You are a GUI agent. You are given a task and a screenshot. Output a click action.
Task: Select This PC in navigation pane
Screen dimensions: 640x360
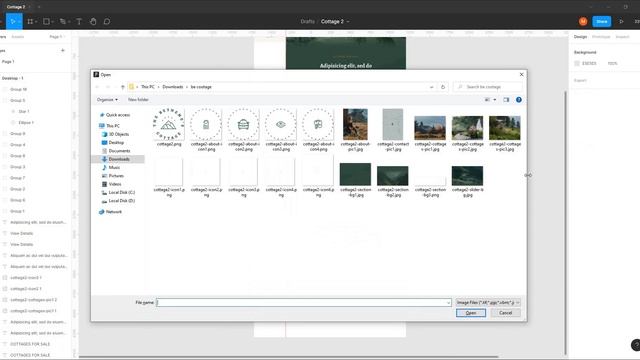[113, 126]
